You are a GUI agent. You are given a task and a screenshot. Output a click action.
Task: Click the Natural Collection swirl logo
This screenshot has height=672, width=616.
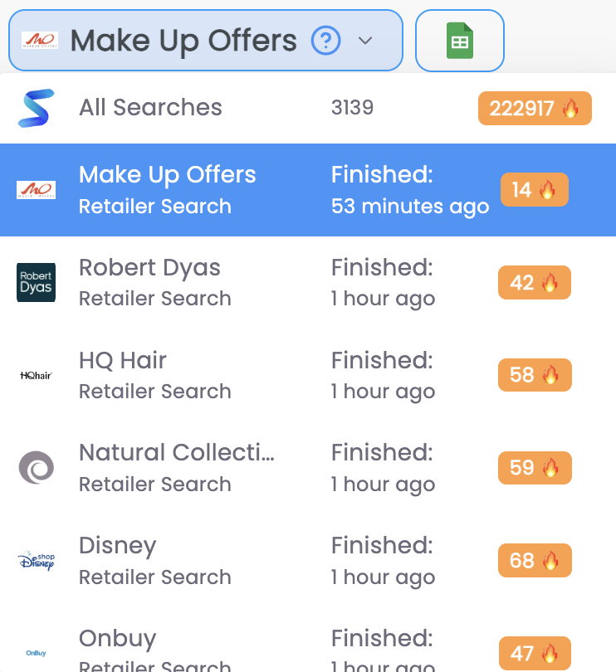[37, 468]
